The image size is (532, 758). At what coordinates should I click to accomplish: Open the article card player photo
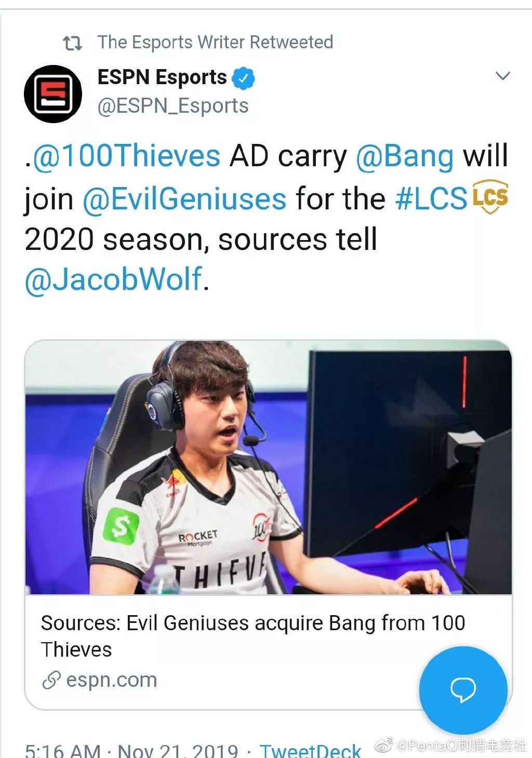click(269, 467)
